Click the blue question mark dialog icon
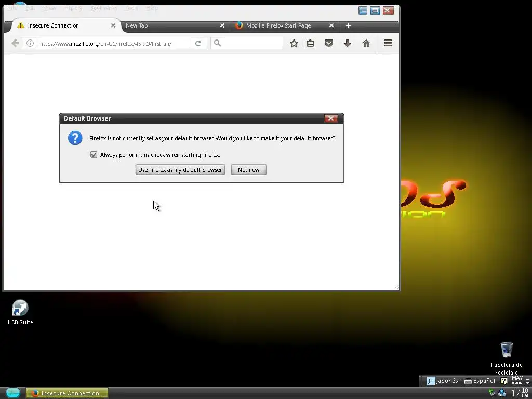The height and width of the screenshot is (399, 532). (x=75, y=138)
